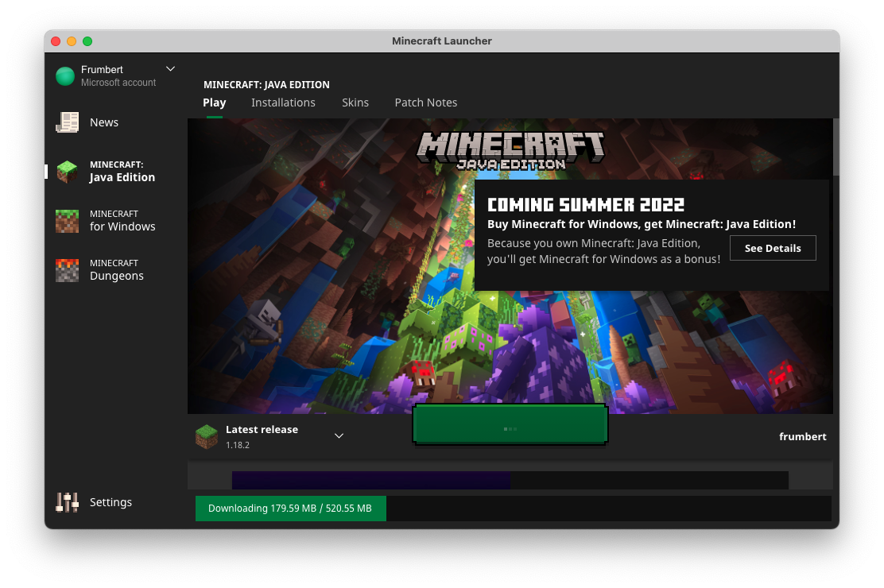
Task: Close the Minecraft Launcher window
Action: coord(56,41)
